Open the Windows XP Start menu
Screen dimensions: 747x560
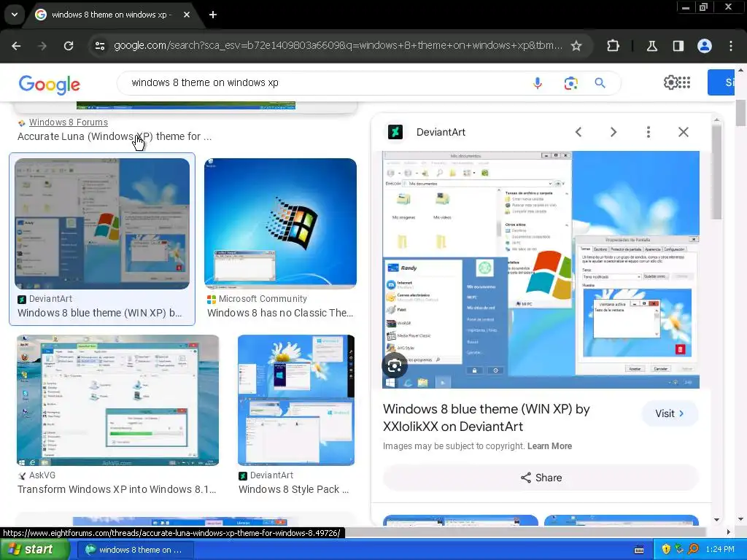34,550
